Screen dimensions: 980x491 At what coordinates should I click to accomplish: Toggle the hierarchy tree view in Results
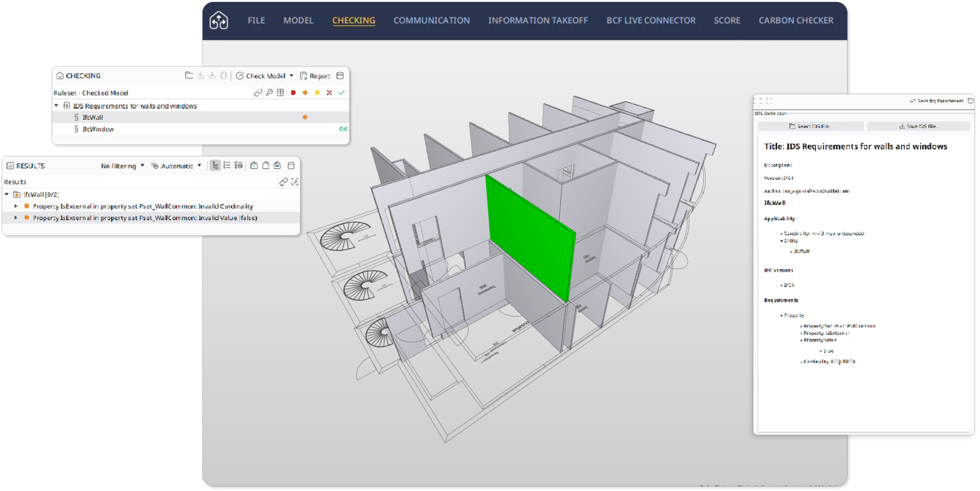(215, 165)
